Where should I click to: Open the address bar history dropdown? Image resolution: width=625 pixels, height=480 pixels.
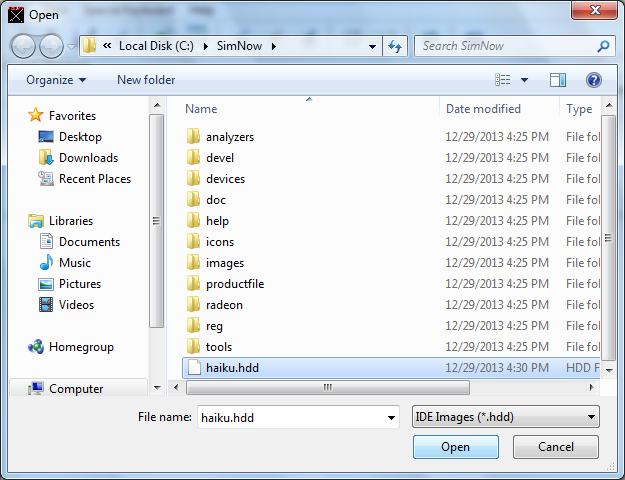tap(372, 47)
